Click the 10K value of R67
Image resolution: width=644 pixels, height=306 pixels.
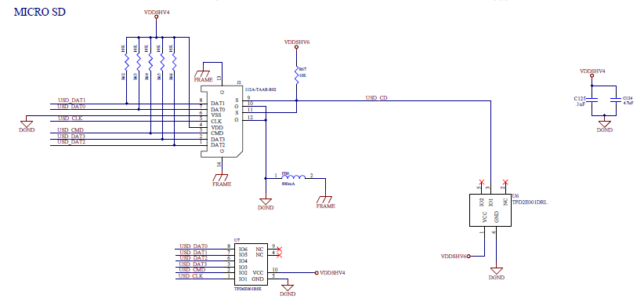302,75
